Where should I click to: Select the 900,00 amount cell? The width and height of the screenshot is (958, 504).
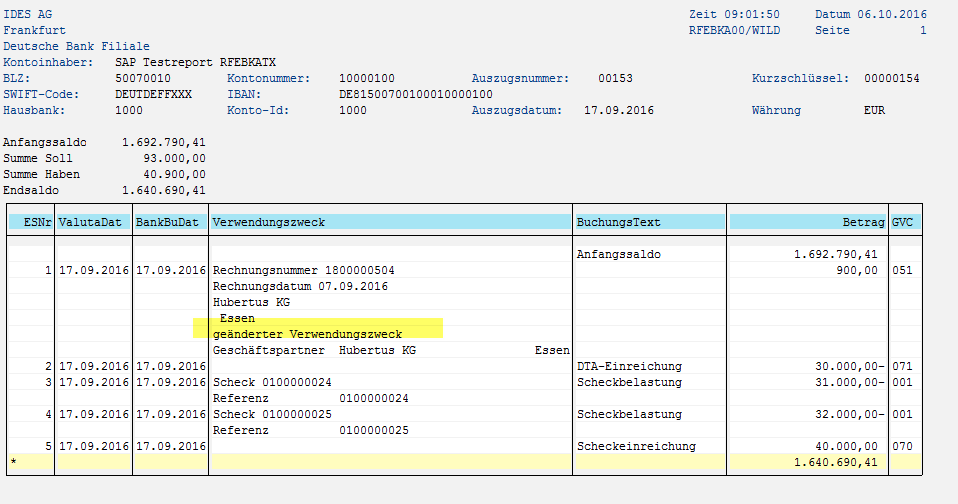(857, 270)
